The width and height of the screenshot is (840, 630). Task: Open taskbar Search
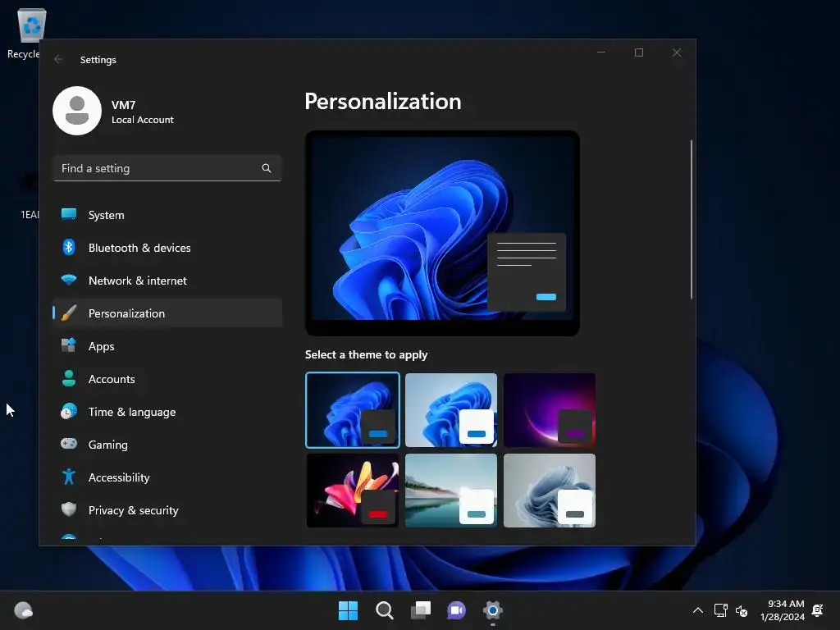384,610
